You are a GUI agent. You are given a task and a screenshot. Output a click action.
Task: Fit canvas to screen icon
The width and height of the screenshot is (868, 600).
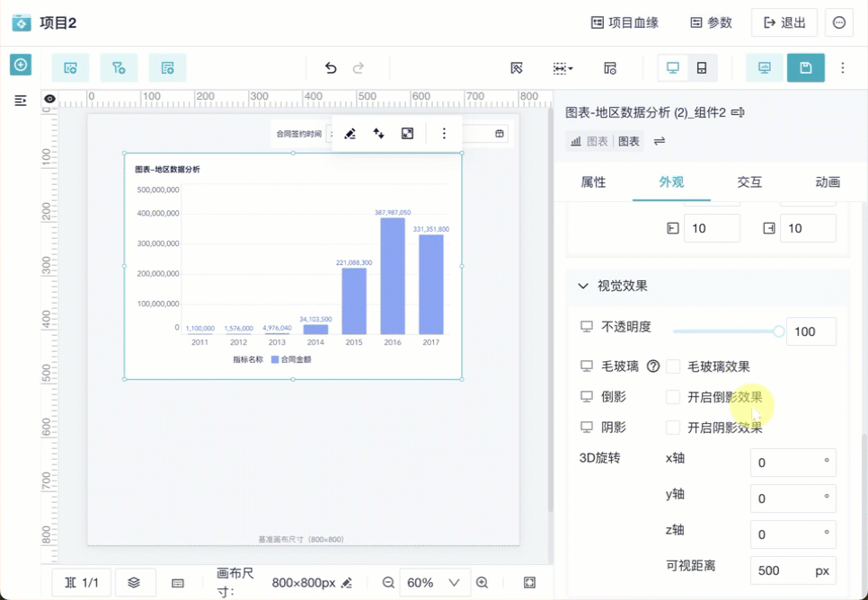point(530,583)
